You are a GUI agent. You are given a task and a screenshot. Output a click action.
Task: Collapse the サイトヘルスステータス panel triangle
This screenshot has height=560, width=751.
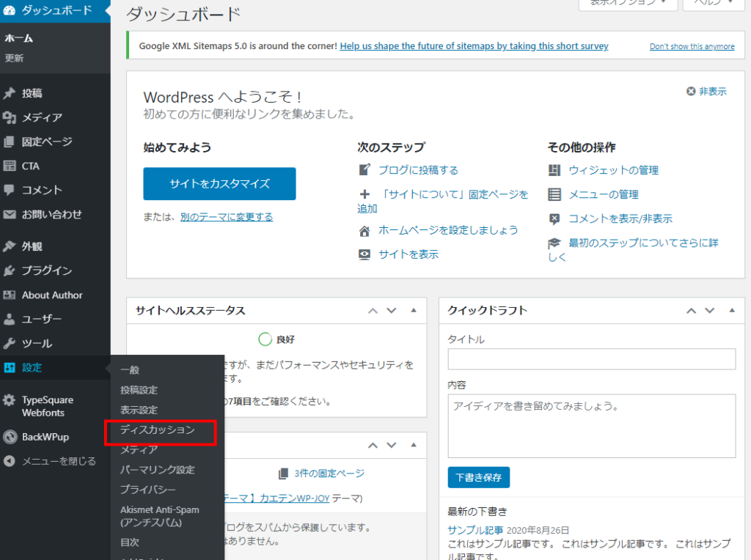414,310
